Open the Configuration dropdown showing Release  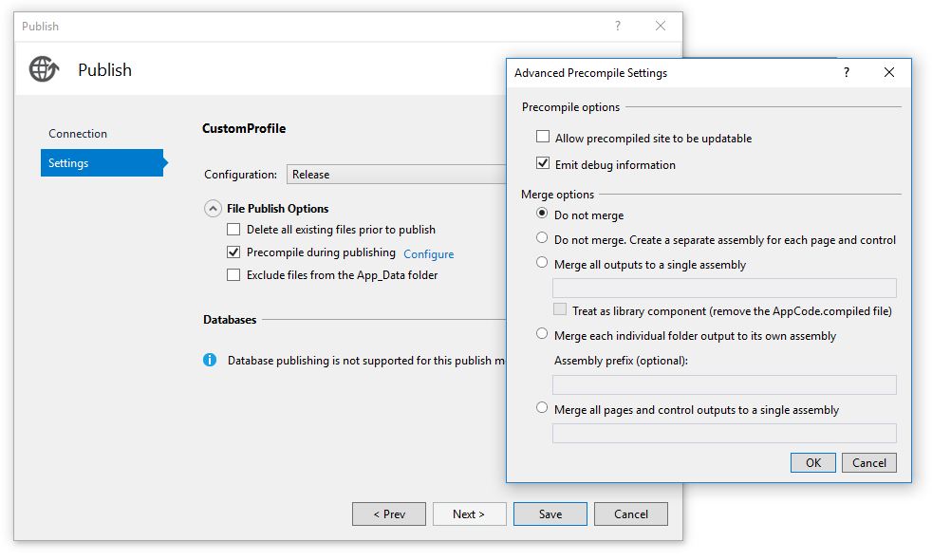coord(399,174)
